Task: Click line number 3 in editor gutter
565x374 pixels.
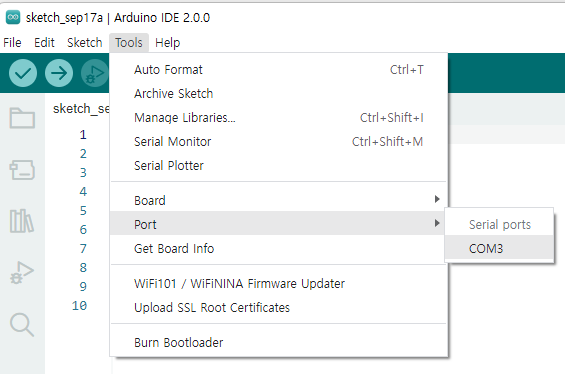Action: click(83, 173)
